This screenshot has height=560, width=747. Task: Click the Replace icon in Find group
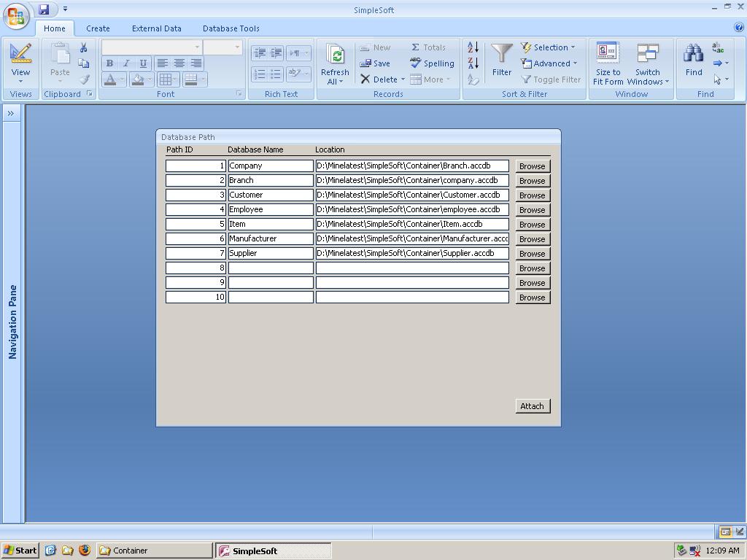[718, 47]
